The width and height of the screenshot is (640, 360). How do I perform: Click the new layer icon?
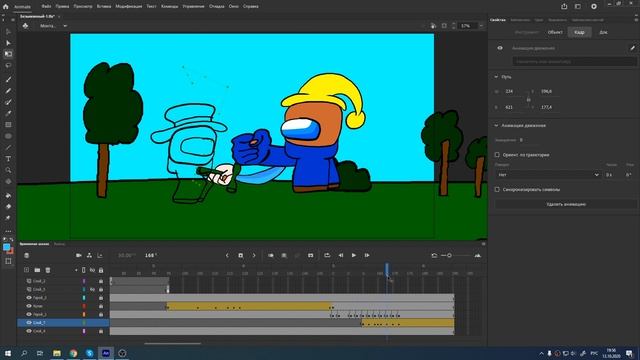[x=27, y=270]
